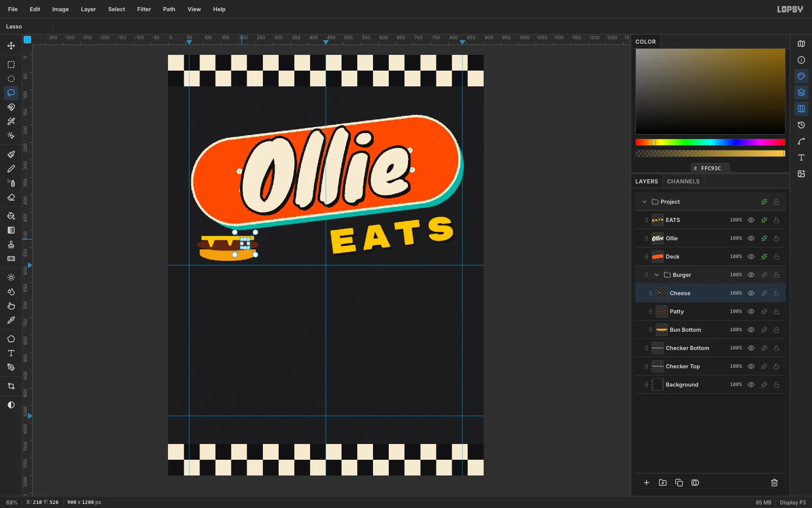Select the Eyedropper tool

[x=11, y=320]
